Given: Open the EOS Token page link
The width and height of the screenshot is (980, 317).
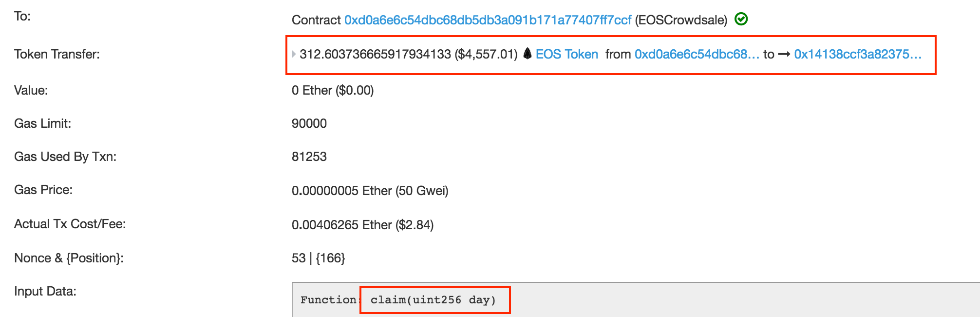Looking at the screenshot, I should 566,54.
